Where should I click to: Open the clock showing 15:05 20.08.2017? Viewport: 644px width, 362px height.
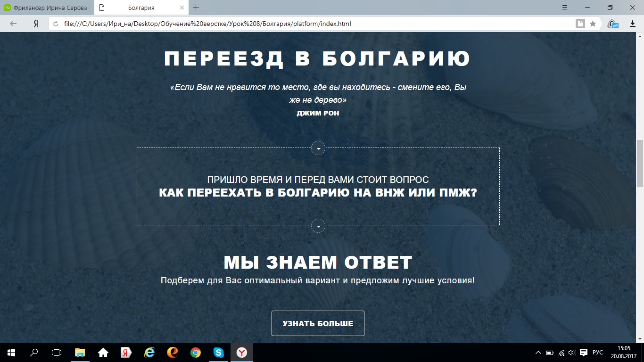coord(623,353)
